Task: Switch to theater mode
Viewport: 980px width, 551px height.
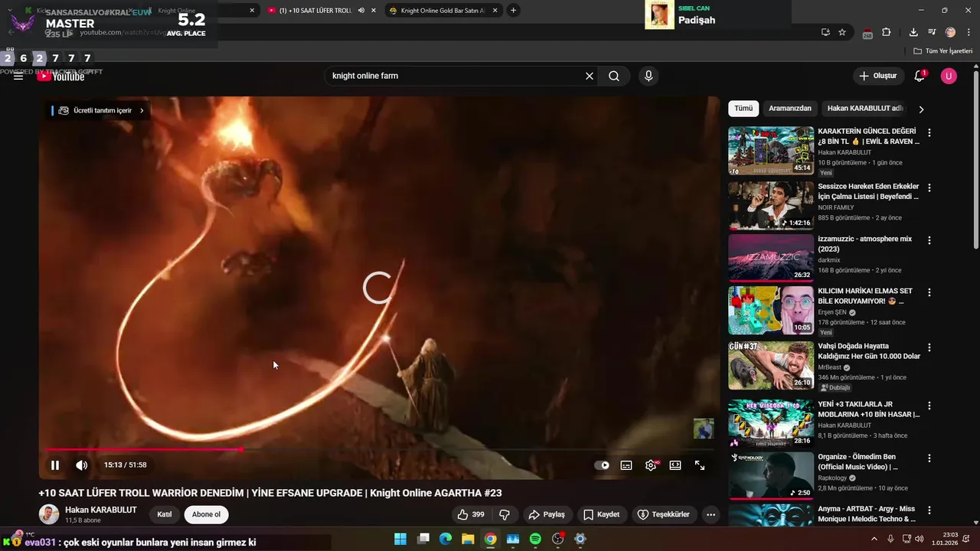Action: point(675,465)
